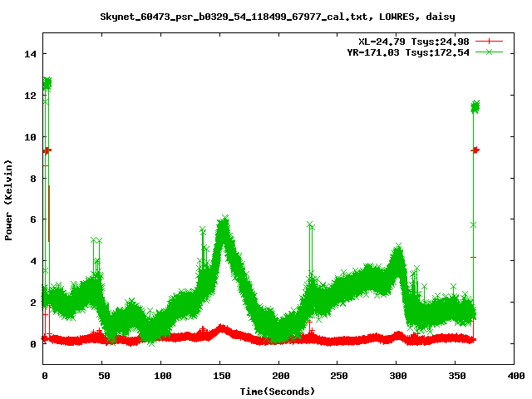Click the x-axis tick label 150
The image size is (532, 399).
coord(222,376)
